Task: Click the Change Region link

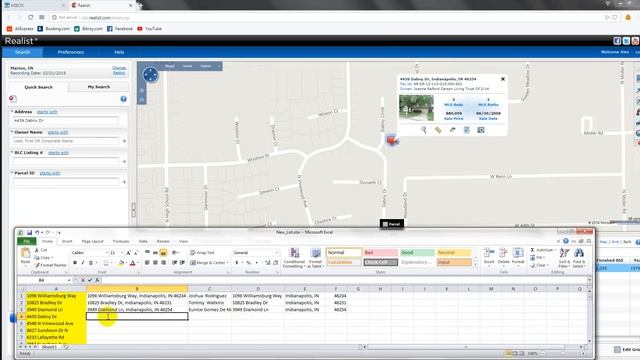Action: point(119,70)
